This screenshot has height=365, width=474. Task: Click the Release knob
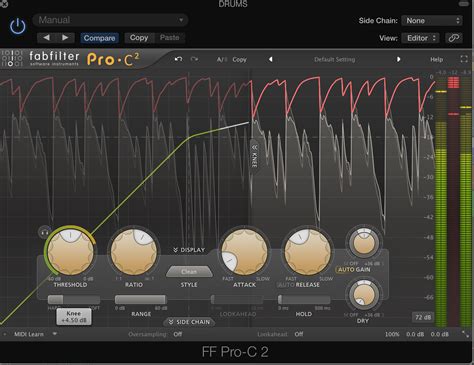(307, 252)
